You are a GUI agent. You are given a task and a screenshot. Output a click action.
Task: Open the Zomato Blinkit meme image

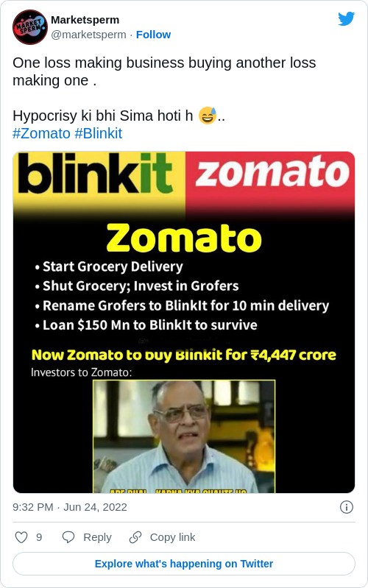(x=184, y=322)
